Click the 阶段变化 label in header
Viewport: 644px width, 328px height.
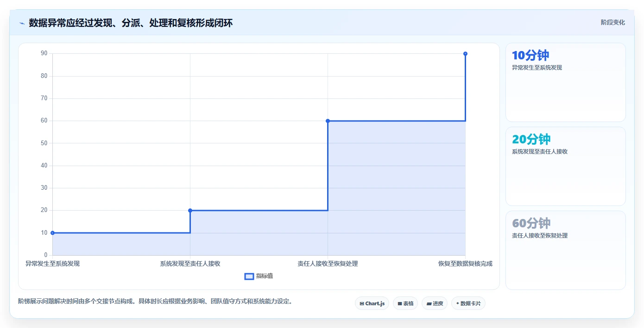613,22
